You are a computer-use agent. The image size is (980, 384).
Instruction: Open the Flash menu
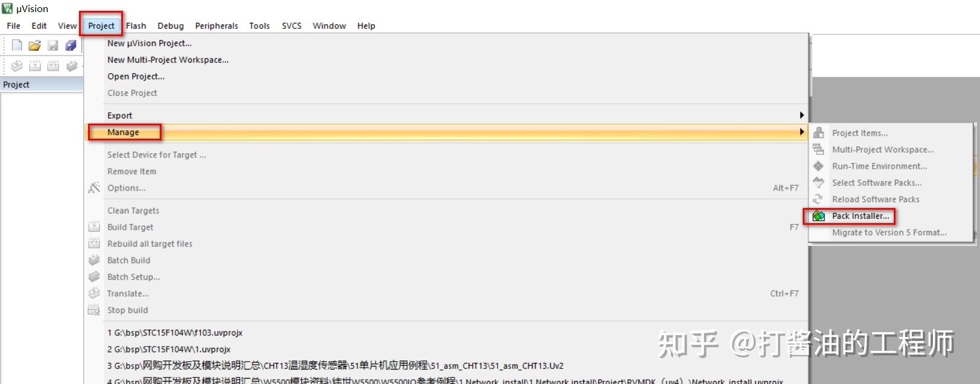coord(136,26)
